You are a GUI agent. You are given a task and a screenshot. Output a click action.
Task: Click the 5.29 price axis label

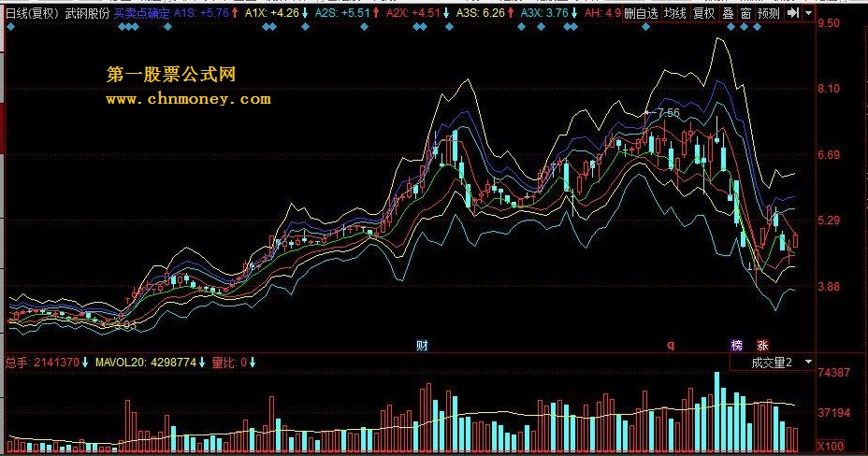tap(829, 221)
